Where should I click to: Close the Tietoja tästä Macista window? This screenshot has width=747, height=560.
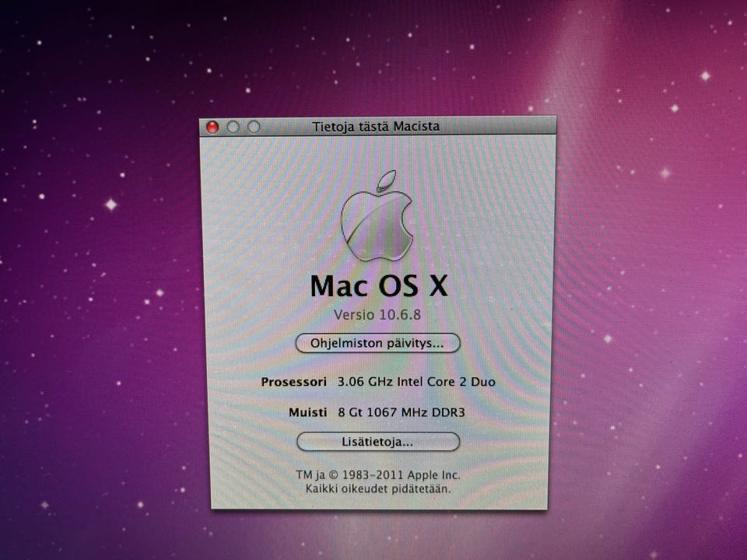[x=212, y=127]
